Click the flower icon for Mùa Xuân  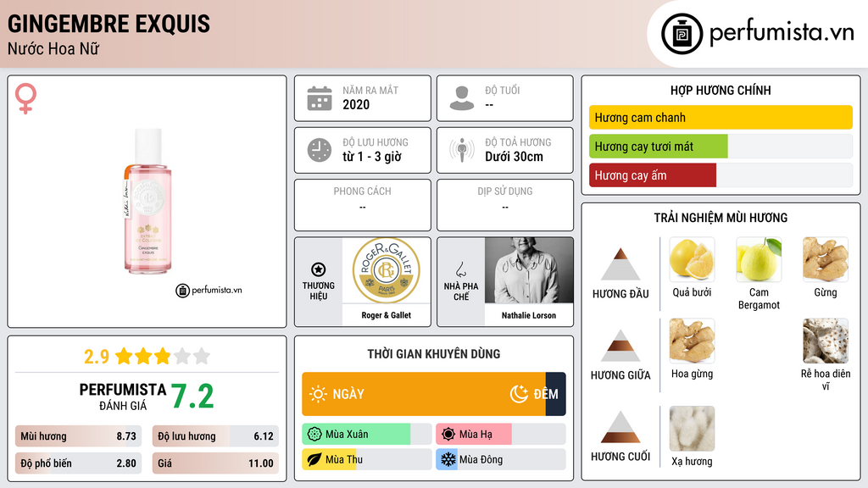(x=314, y=435)
